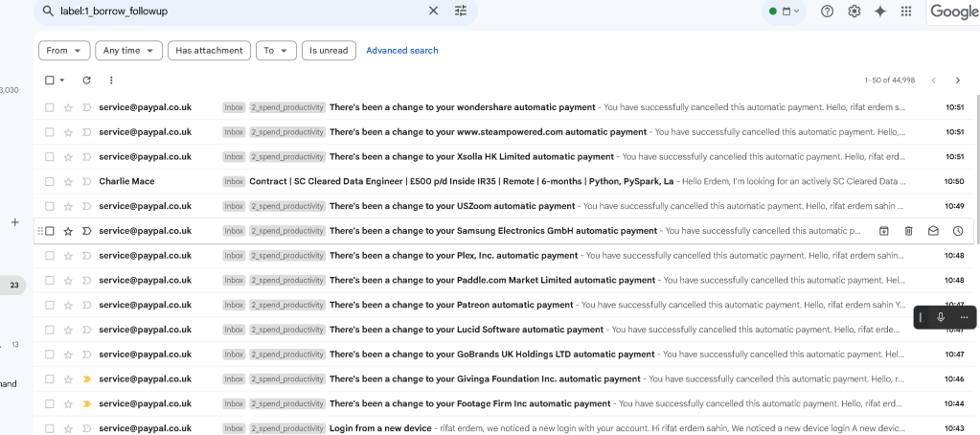The width and height of the screenshot is (980, 435).
Task: Select the GoBrands UK Holdings email checkbox
Action: [x=50, y=355]
